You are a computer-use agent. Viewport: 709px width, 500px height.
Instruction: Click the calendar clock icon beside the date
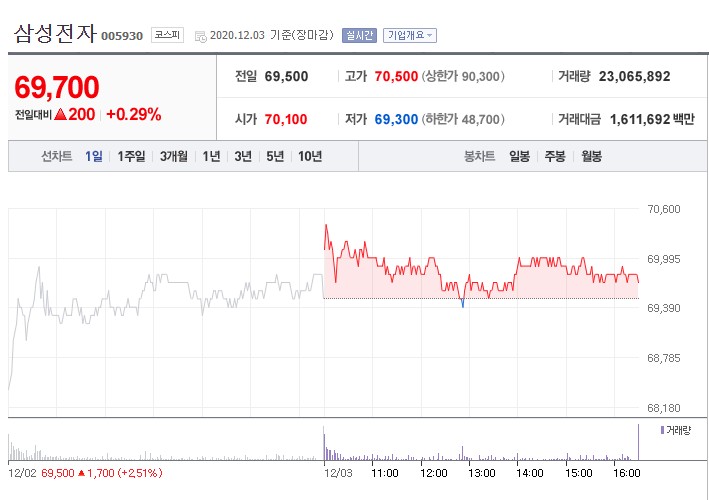(x=201, y=37)
